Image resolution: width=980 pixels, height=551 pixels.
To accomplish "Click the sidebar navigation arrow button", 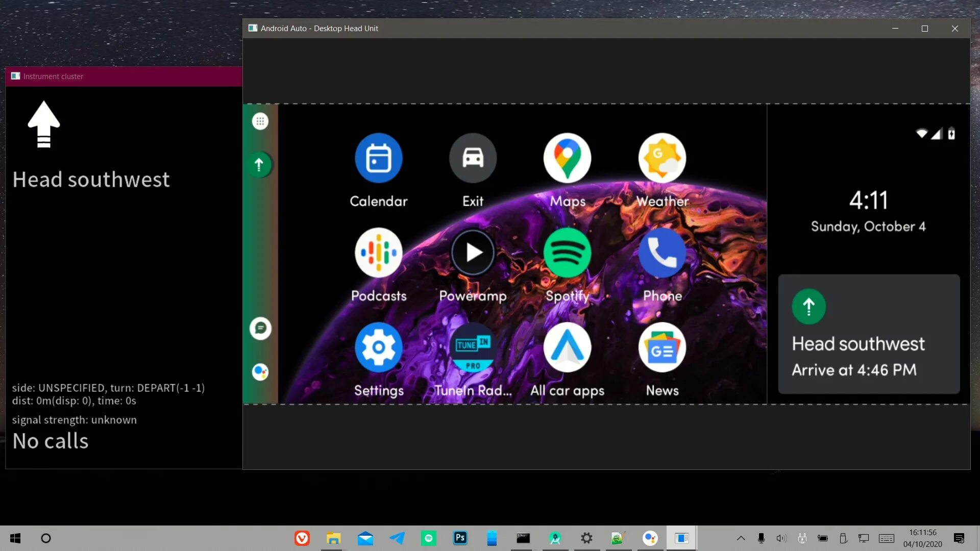I will point(259,165).
